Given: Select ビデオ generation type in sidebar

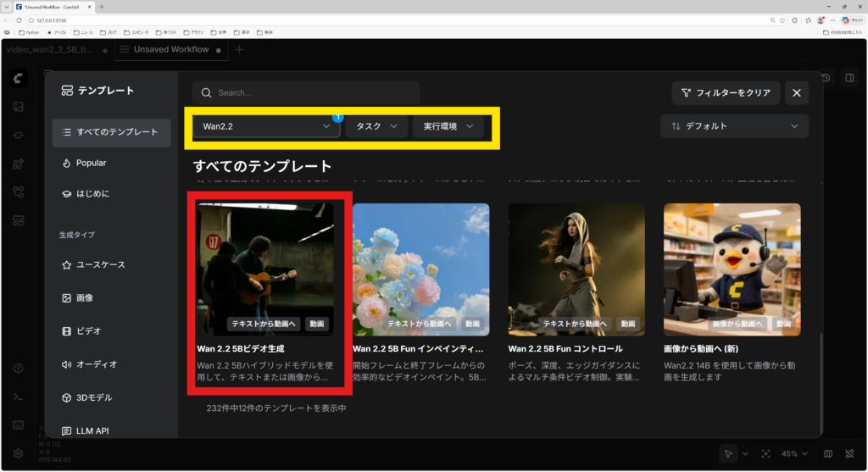Looking at the screenshot, I should pos(88,331).
